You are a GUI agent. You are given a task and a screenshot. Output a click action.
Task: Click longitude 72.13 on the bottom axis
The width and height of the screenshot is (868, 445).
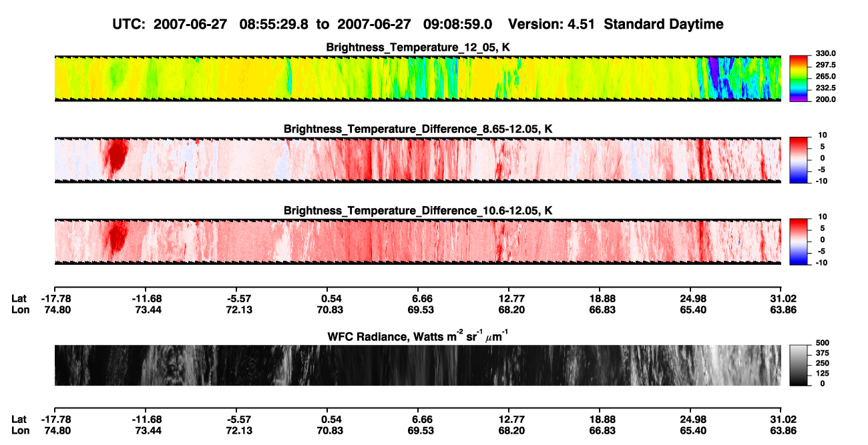click(x=238, y=430)
